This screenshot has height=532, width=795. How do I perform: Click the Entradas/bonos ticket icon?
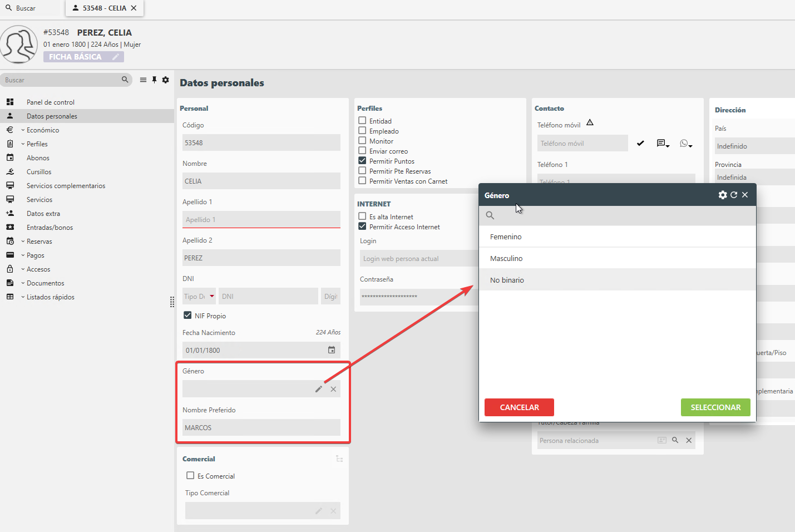point(10,227)
